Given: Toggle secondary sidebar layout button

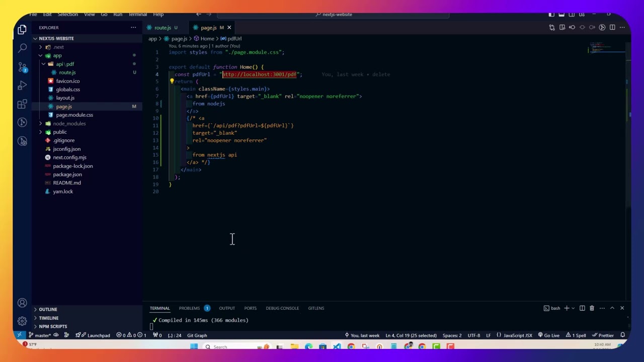Looking at the screenshot, I should [571, 15].
